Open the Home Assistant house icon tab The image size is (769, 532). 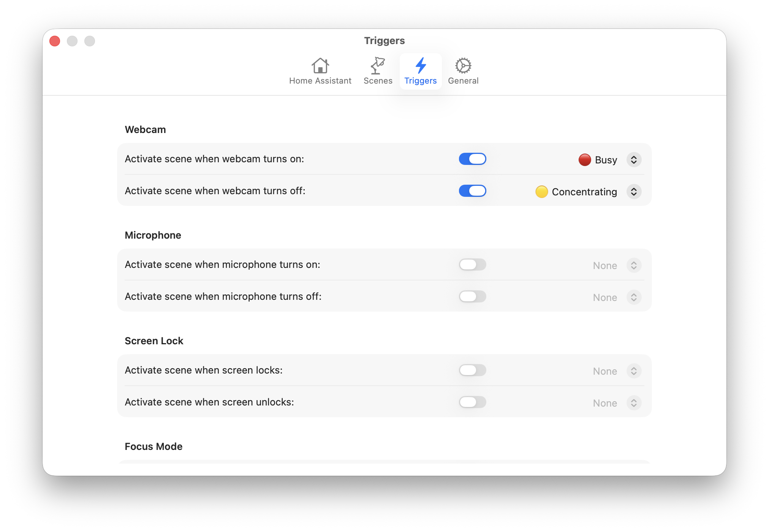pyautogui.click(x=320, y=66)
